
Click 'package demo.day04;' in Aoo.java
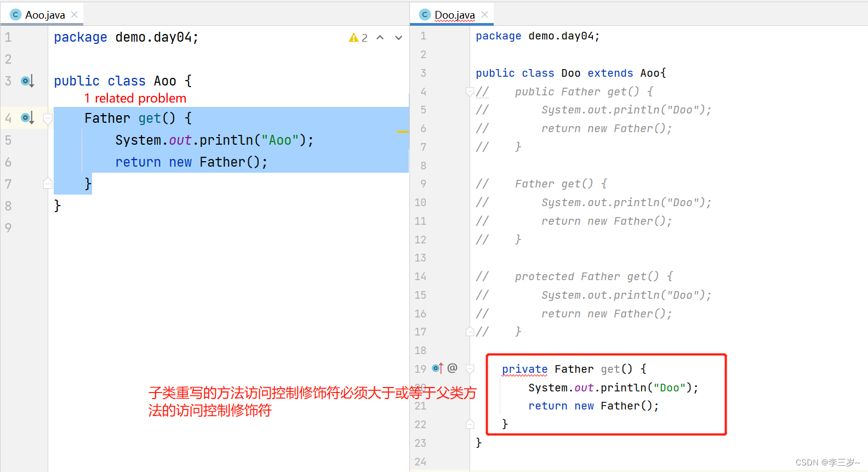tap(126, 37)
